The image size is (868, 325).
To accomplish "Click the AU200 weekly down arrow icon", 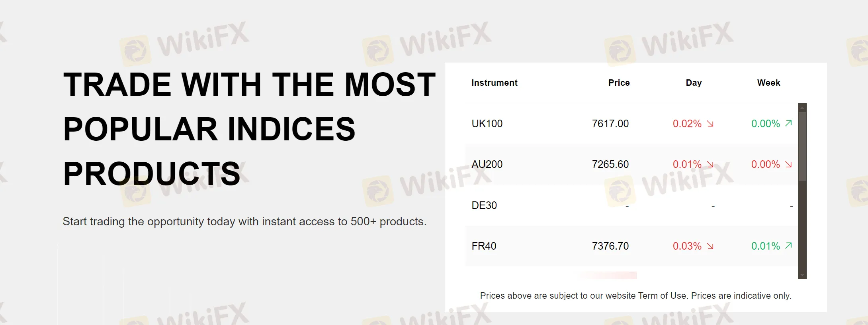I will click(x=788, y=164).
